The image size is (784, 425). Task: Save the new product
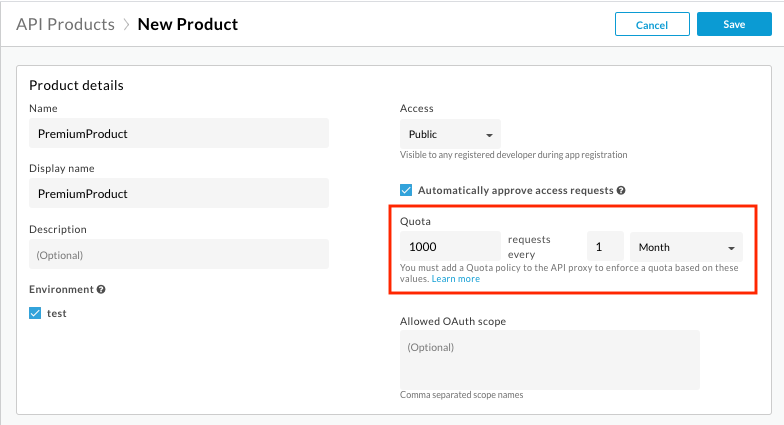tap(734, 24)
